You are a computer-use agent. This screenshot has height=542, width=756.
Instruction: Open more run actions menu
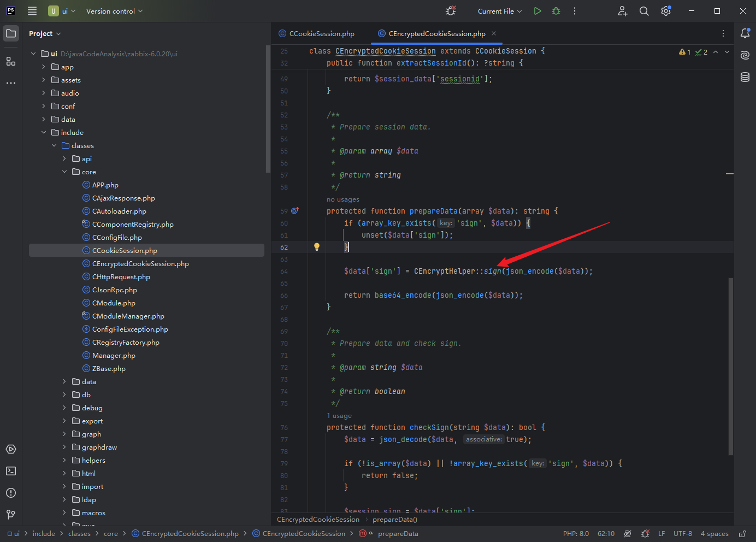coord(575,11)
